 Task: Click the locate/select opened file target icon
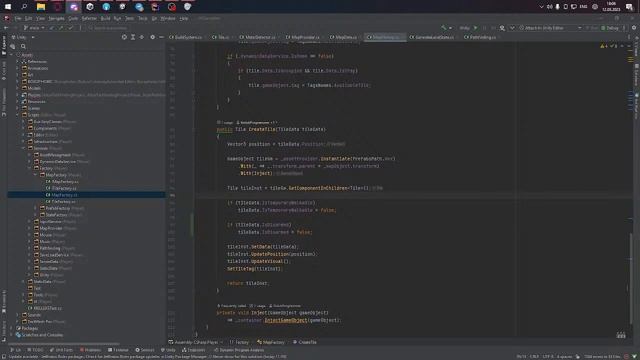pos(124,37)
